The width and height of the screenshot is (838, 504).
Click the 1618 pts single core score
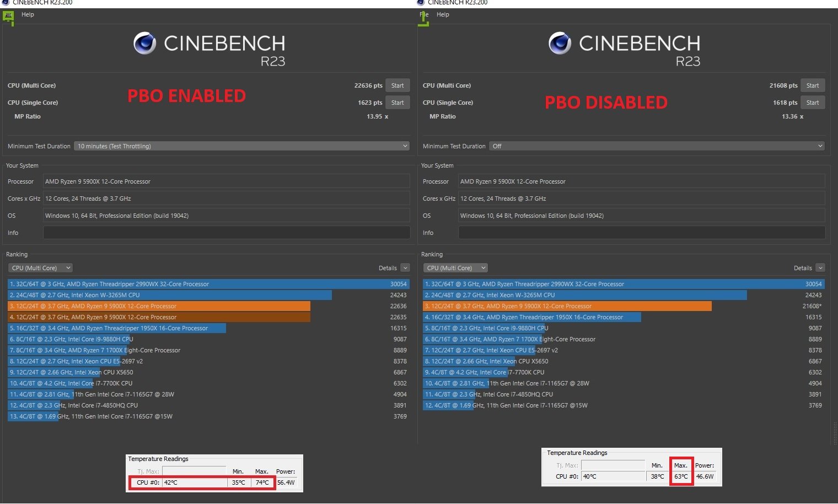(x=785, y=103)
